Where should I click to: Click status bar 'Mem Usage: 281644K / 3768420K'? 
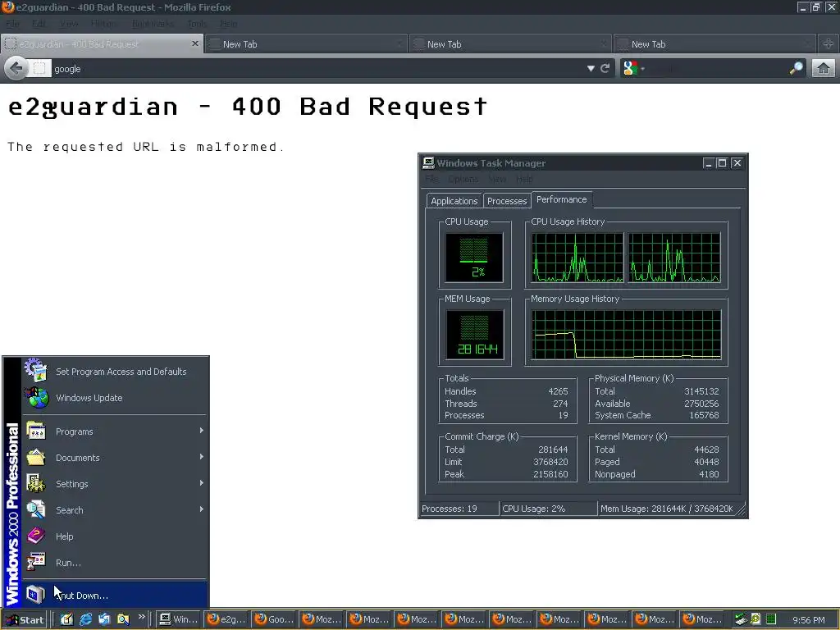[666, 509]
